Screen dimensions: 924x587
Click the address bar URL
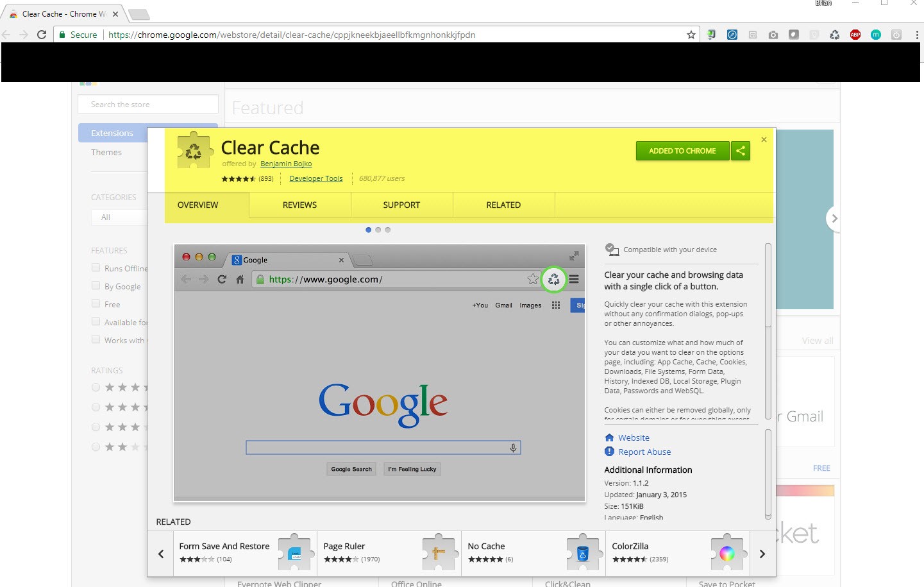tap(292, 35)
